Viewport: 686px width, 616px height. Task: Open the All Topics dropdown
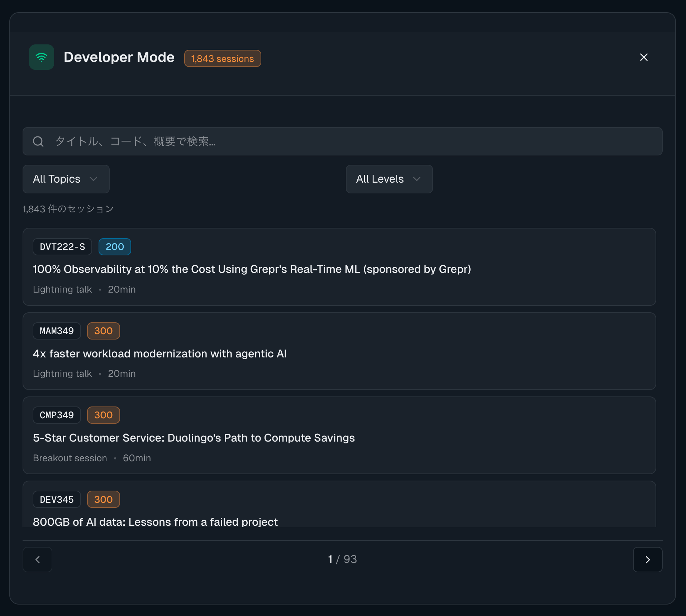click(66, 179)
